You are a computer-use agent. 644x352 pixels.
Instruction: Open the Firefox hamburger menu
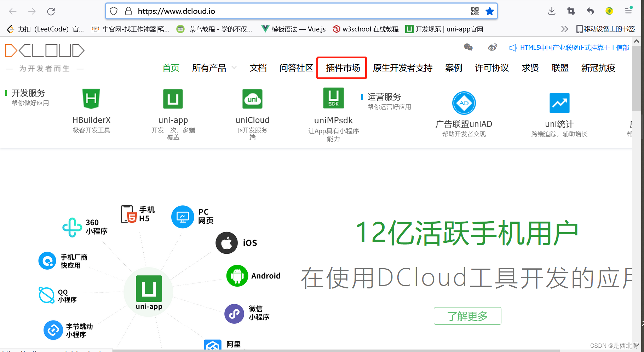point(628,11)
